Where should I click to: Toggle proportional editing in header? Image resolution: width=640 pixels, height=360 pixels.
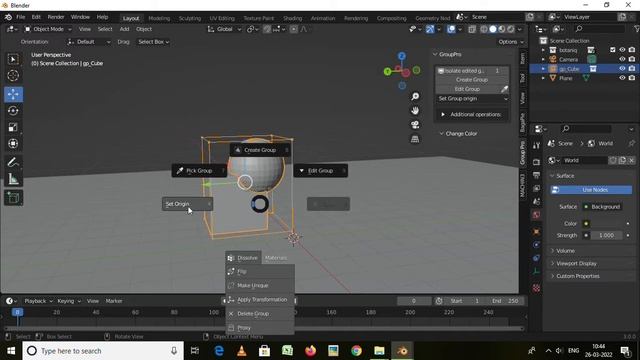pos(293,29)
